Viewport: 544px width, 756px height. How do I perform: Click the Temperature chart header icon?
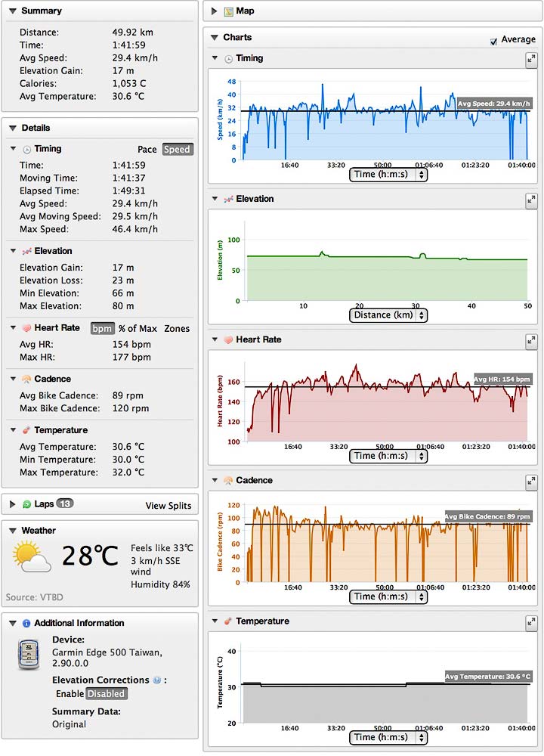228,621
